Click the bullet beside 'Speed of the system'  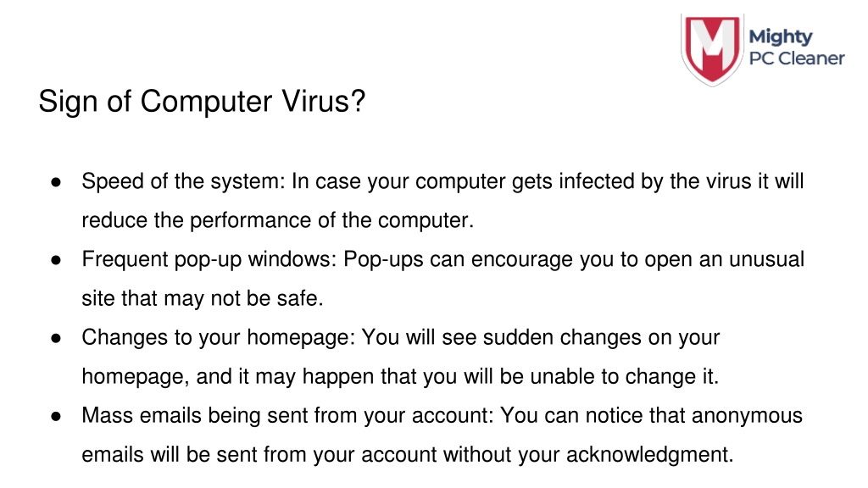point(56,182)
